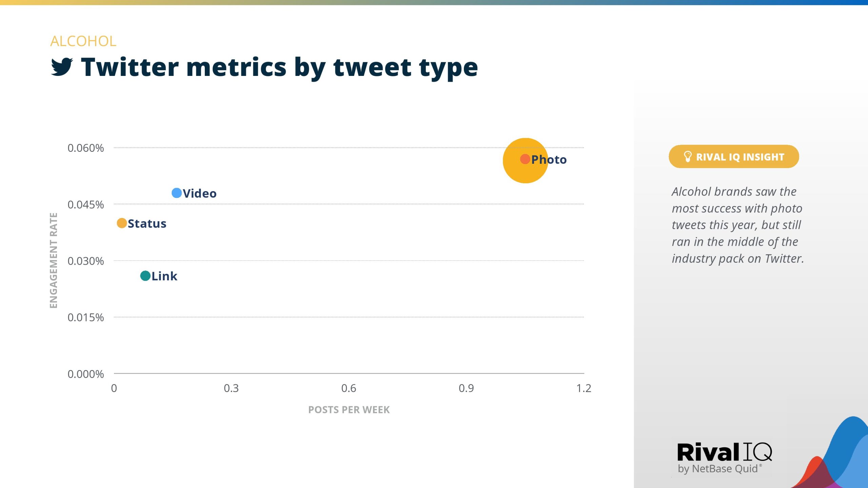Click the 0.060% y-axis tick label

(x=85, y=148)
